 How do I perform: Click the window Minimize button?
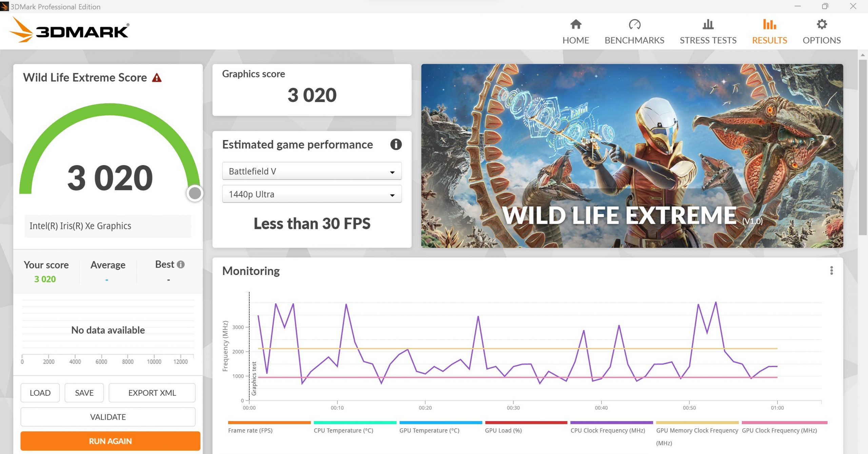coord(797,6)
